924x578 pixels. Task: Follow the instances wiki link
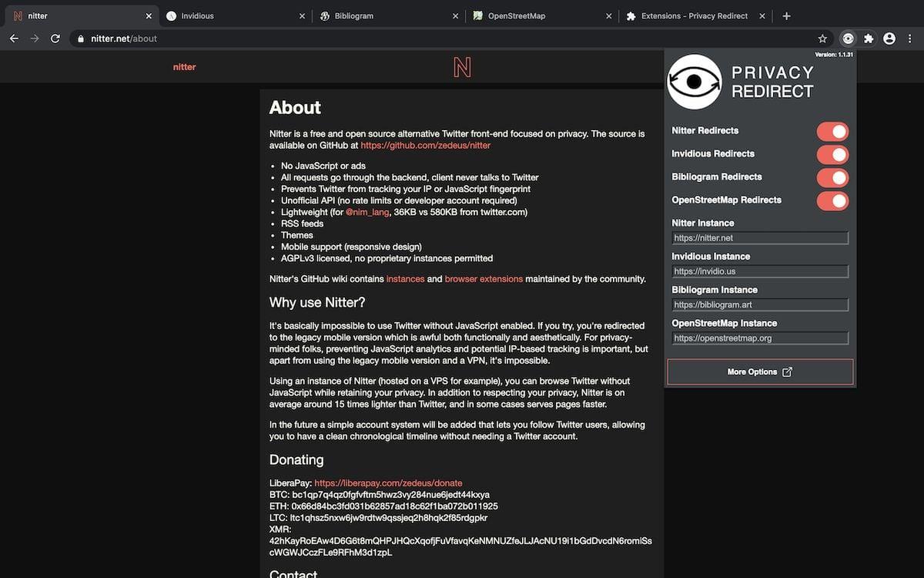pyautogui.click(x=405, y=279)
